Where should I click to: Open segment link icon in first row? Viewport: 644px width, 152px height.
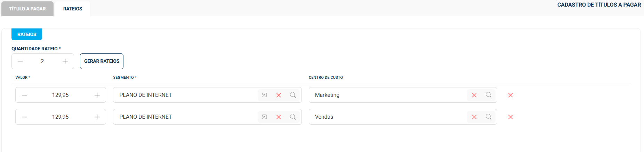coord(264,95)
